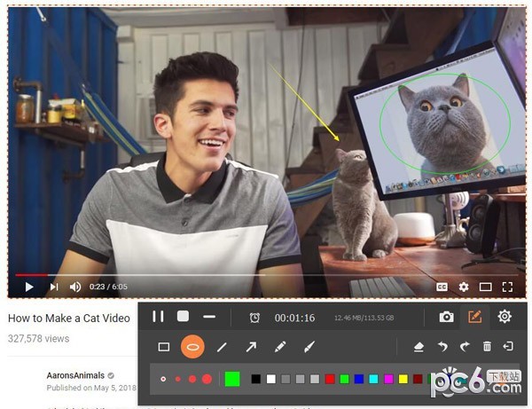Select the rectangle drawing tool

coord(164,347)
